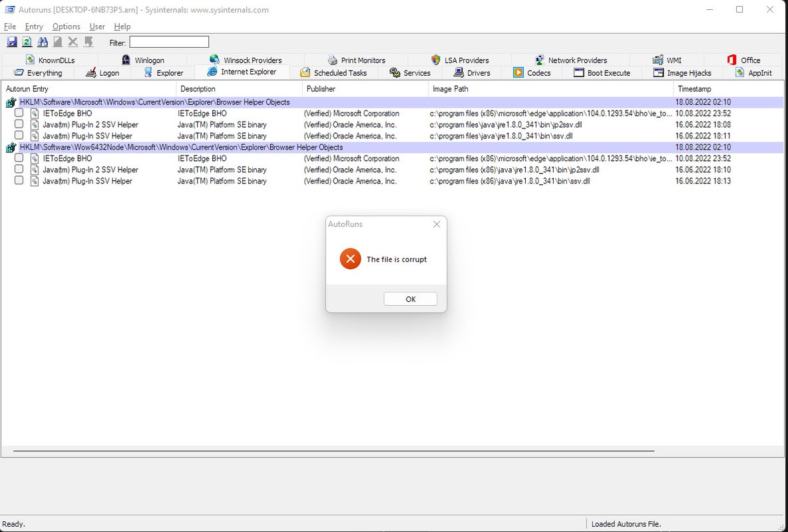
Task: Click the 'The file is corrupt' message text
Action: click(397, 259)
